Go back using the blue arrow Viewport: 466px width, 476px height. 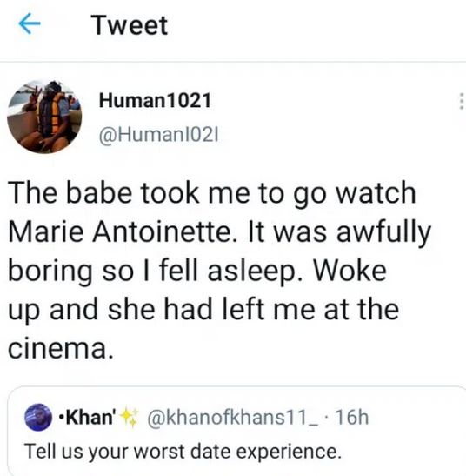30,23
